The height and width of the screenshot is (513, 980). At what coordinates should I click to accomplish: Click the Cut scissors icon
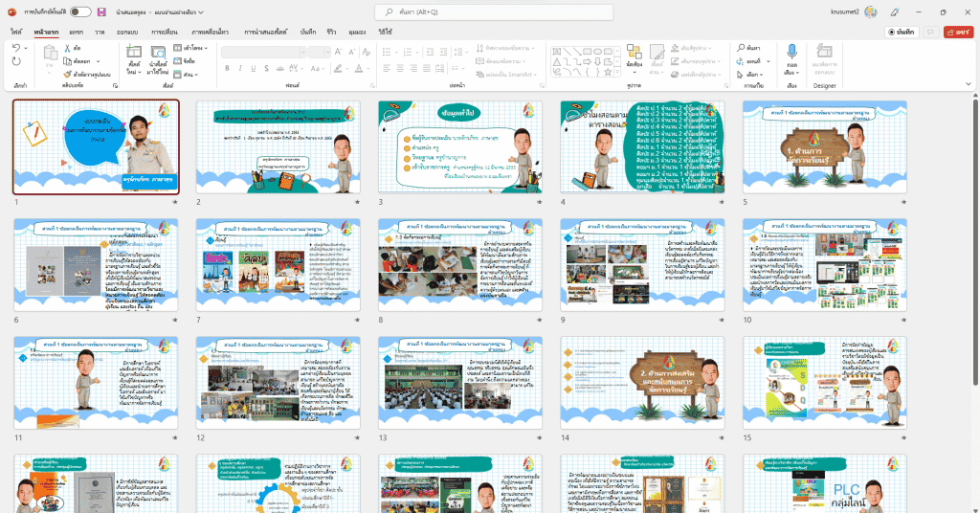[x=68, y=48]
